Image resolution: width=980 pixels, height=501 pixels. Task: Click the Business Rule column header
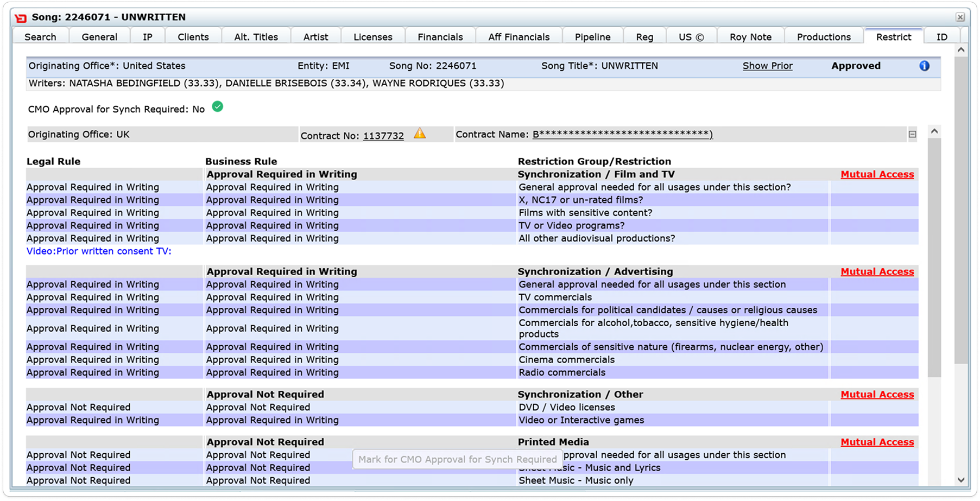pos(241,161)
